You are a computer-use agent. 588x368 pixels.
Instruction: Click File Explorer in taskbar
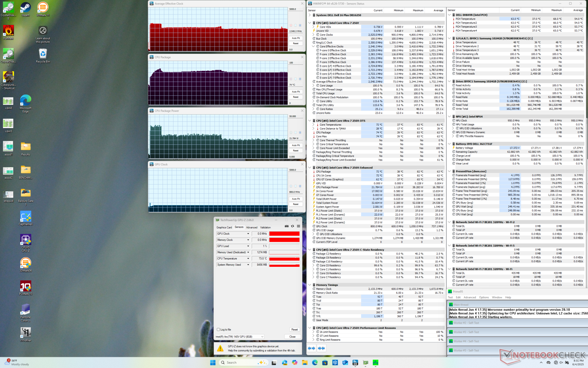coord(304,362)
